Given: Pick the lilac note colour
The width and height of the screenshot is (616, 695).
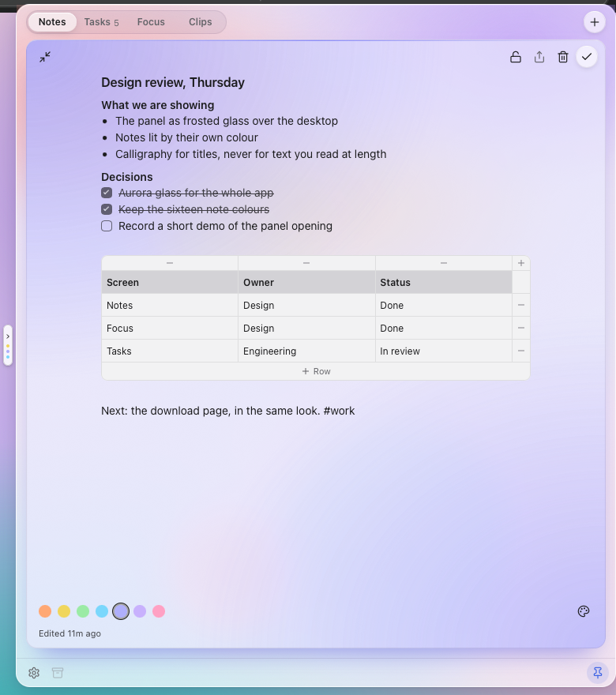Looking at the screenshot, I should coord(140,611).
